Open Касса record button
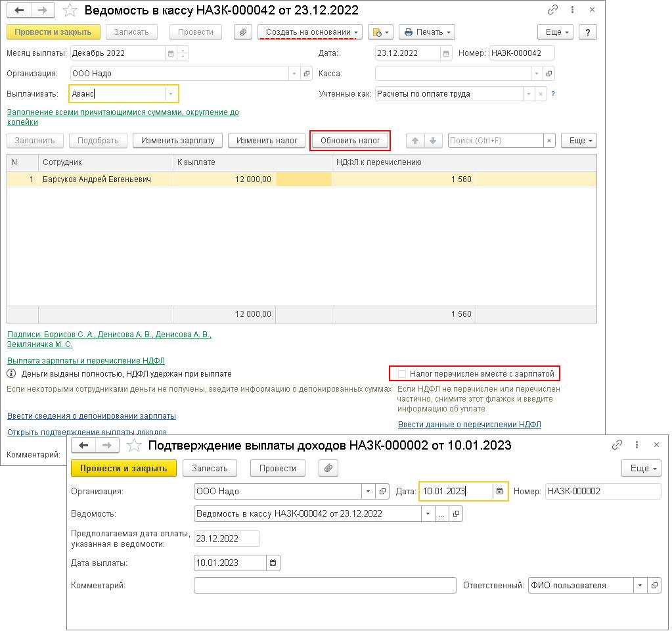Screen dimensions: 672x631 (x=549, y=74)
